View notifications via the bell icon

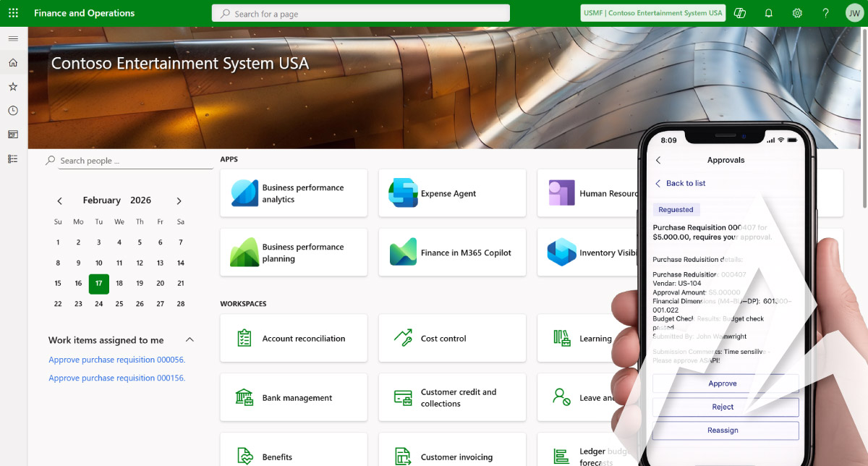(768, 12)
